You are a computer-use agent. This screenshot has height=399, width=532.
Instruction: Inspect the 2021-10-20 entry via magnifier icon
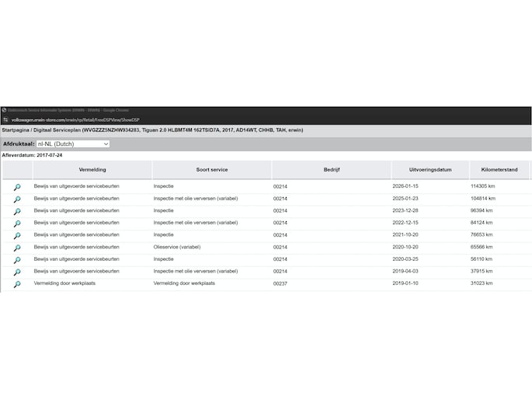point(16,236)
